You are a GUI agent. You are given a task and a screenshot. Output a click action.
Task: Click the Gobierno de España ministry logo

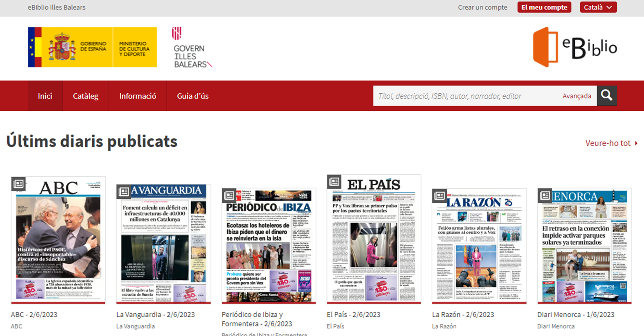[92, 47]
